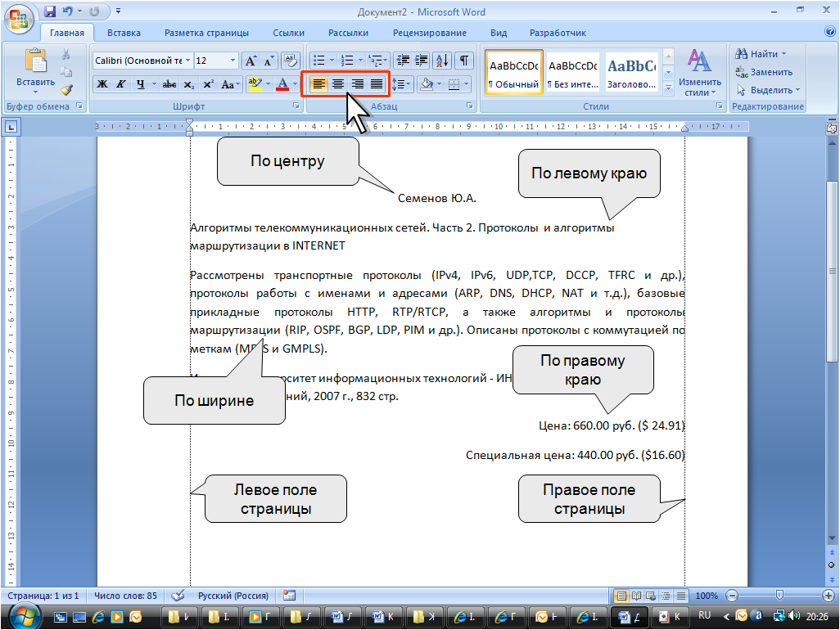
Task: Click the Найти search button
Action: tap(761, 53)
